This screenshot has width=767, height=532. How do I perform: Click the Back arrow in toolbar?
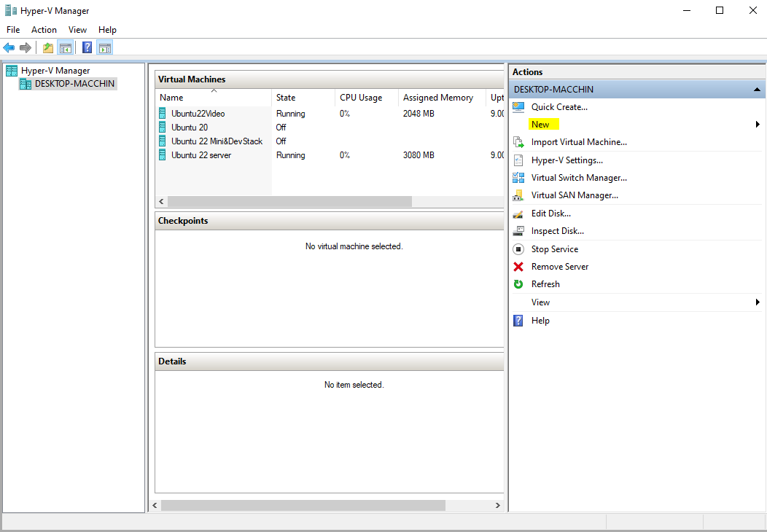tap(9, 48)
